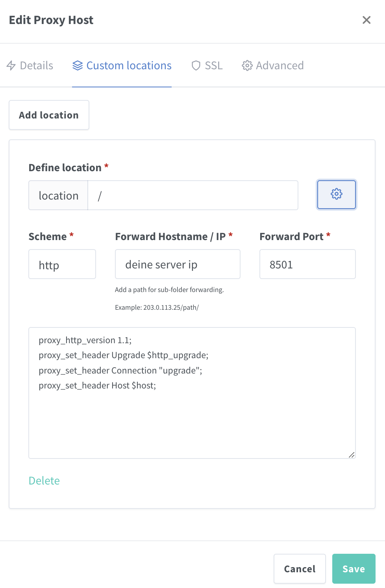Save the proxy host changes
The image size is (385, 588).
354,569
